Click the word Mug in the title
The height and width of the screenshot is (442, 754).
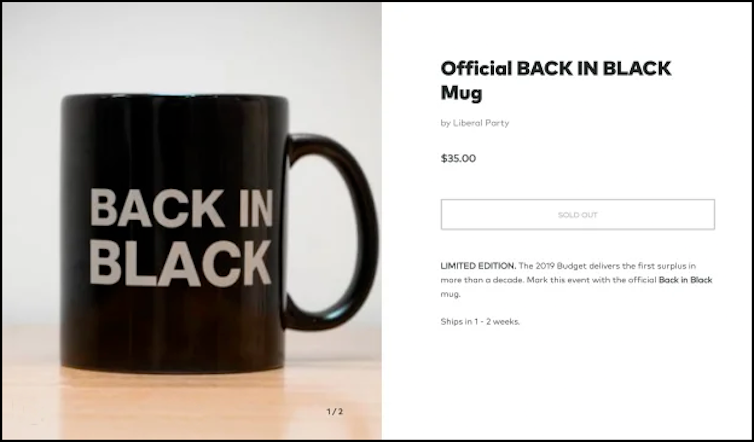pos(462,93)
